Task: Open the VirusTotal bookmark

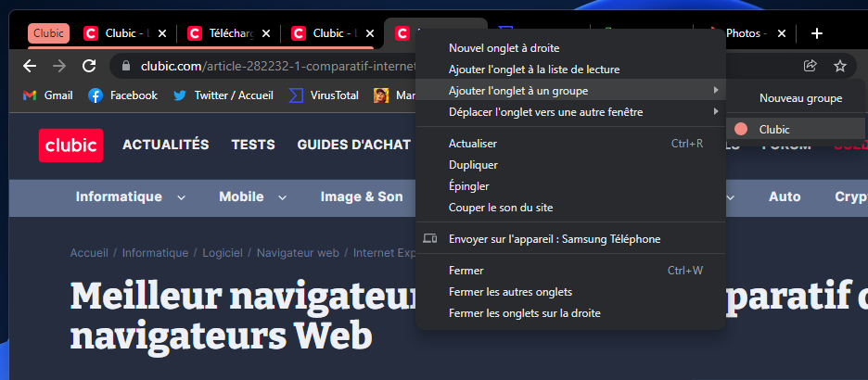Action: [324, 95]
